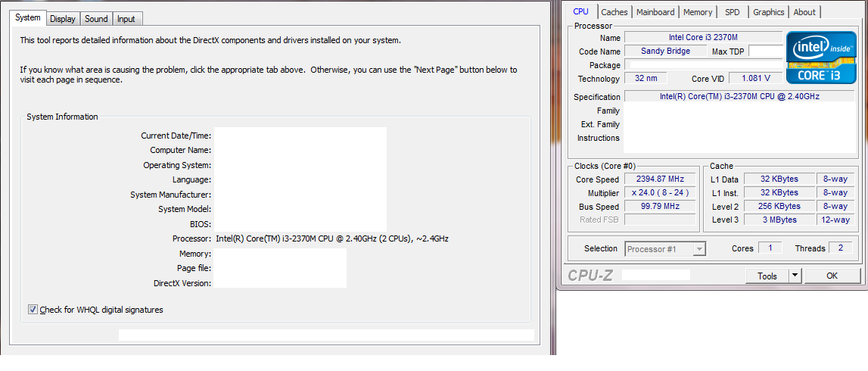
Task: Click the Tools button in CPU-Z
Action: tap(767, 276)
